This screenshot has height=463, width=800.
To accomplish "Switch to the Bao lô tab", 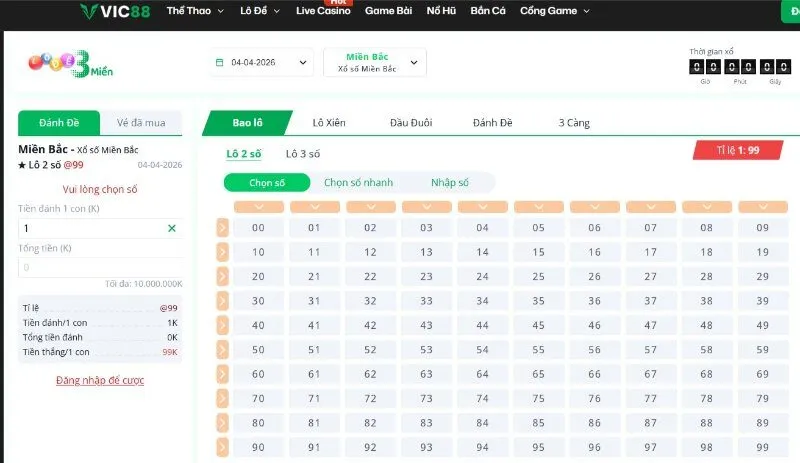I will [247, 123].
